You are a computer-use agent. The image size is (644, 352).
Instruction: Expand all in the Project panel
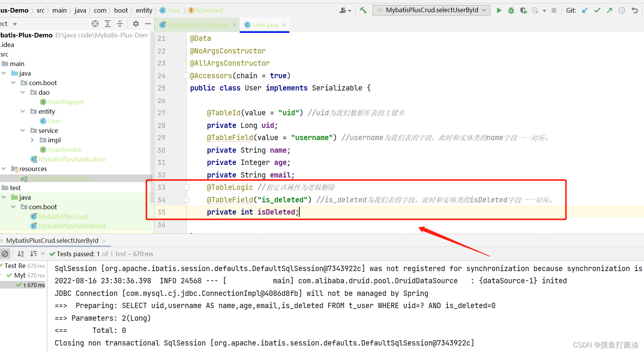pos(108,24)
